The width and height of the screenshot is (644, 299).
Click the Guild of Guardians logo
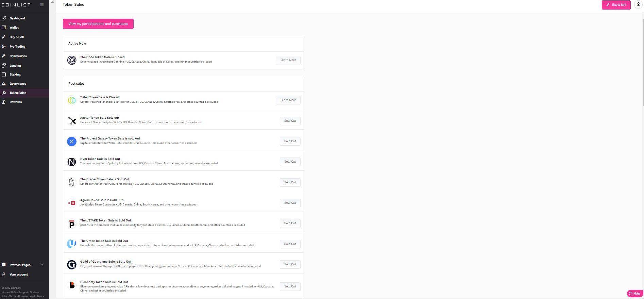72,264
